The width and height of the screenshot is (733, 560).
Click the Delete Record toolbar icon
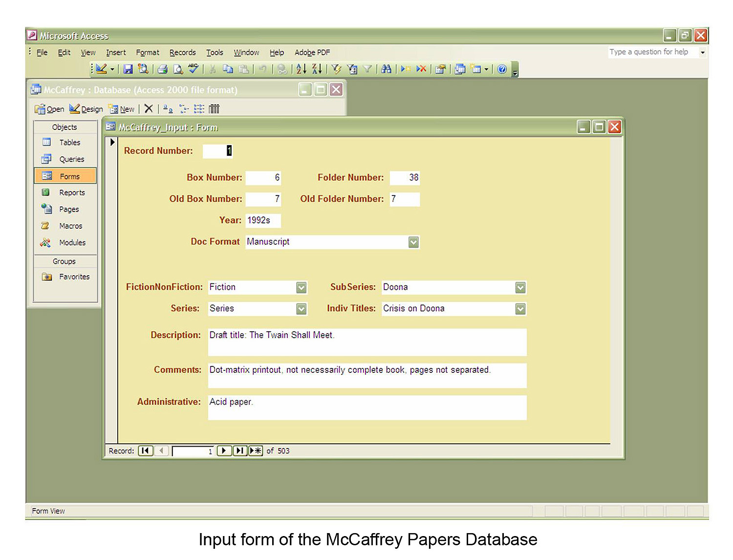pyautogui.click(x=421, y=69)
